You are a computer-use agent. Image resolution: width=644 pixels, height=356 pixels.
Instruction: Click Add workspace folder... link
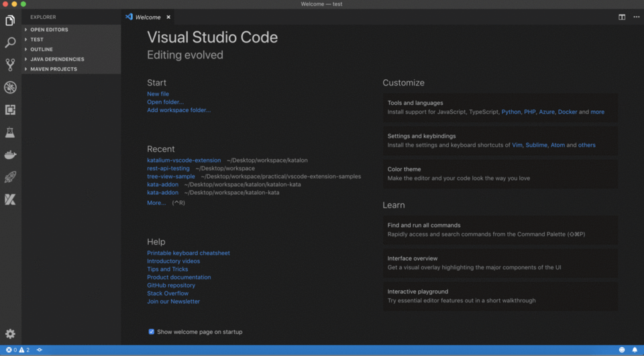pyautogui.click(x=178, y=110)
